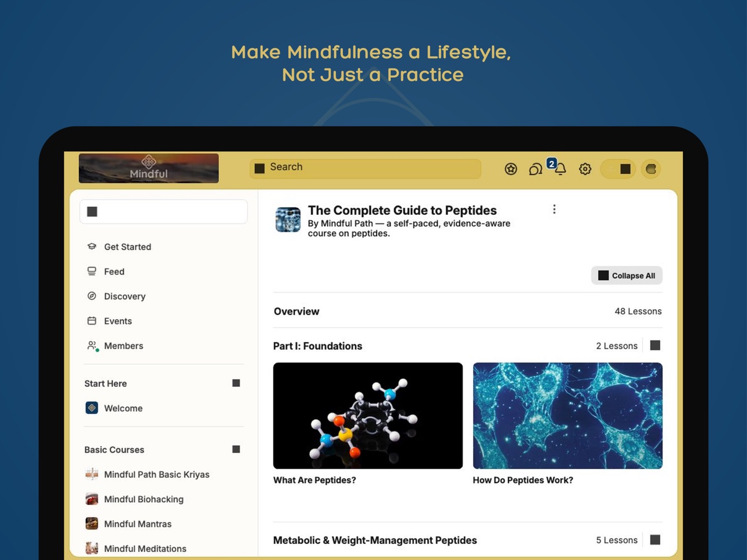
Task: Open the What Are Peptides? lesson thumbnail
Action: coord(368,416)
